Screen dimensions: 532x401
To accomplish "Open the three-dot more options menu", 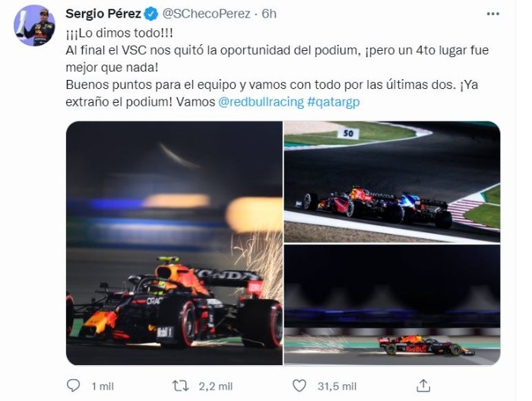I will pos(493,14).
